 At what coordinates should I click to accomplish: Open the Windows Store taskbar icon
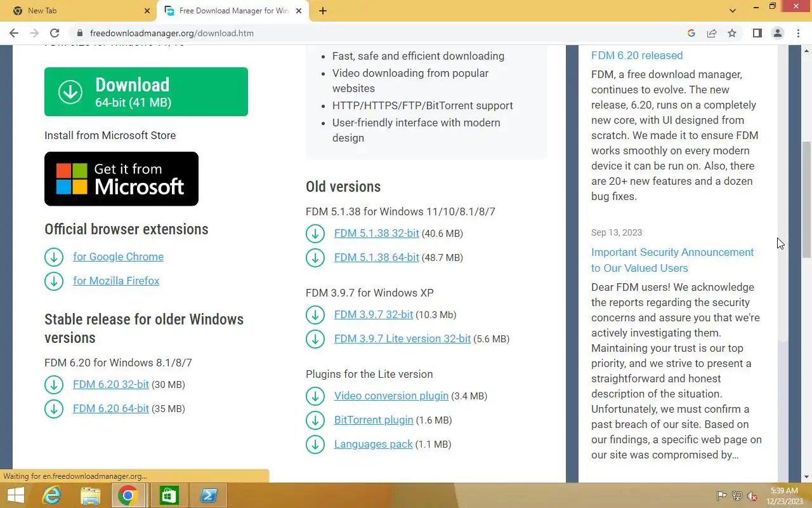click(x=169, y=495)
